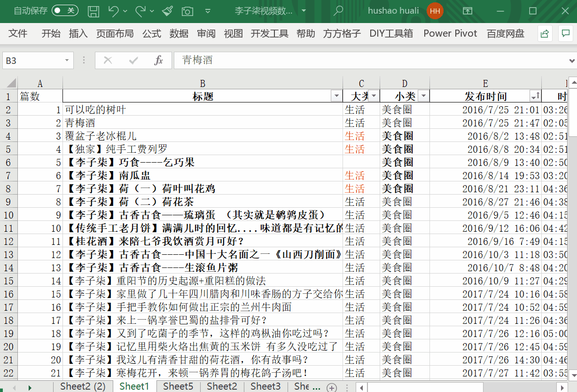
Task: Switch to the 开发工具 ribbon tab
Action: coord(270,33)
